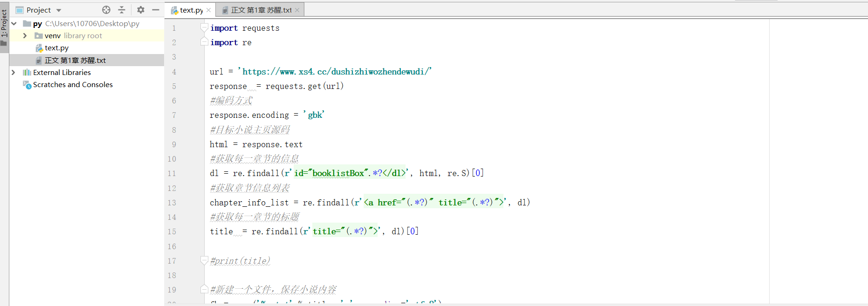The height and width of the screenshot is (306, 868).
Task: Click the 'import re' line
Action: (231, 42)
